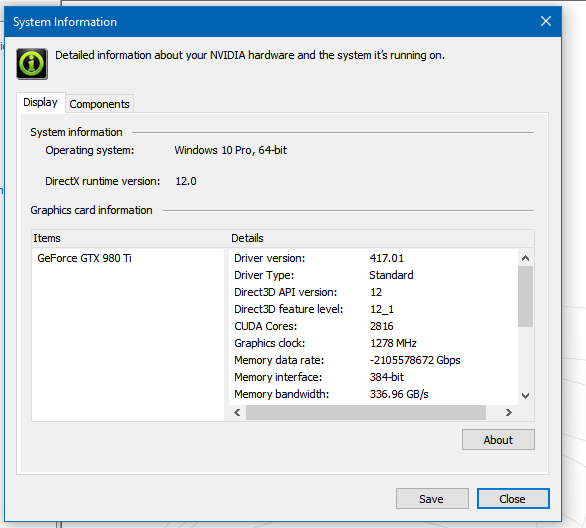
Task: Click the horizontal scroll left arrow
Action: tap(237, 413)
